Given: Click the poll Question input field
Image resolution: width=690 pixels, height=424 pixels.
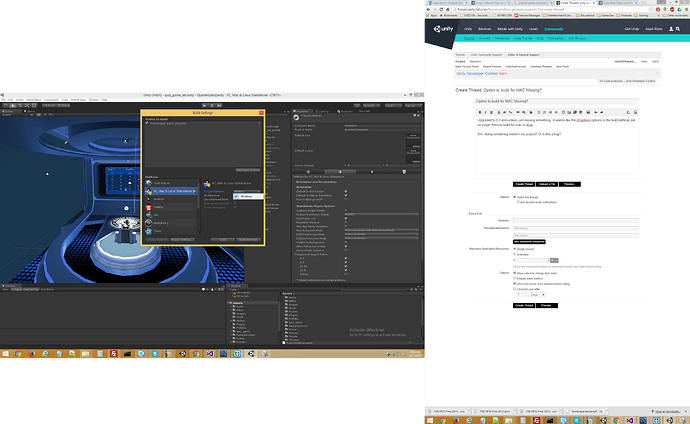Looking at the screenshot, I should [x=576, y=220].
